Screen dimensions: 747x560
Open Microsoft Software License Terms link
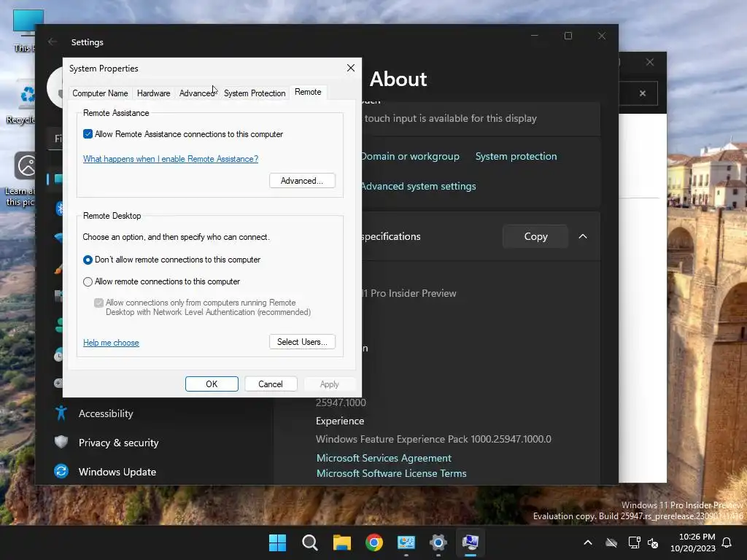coord(392,473)
